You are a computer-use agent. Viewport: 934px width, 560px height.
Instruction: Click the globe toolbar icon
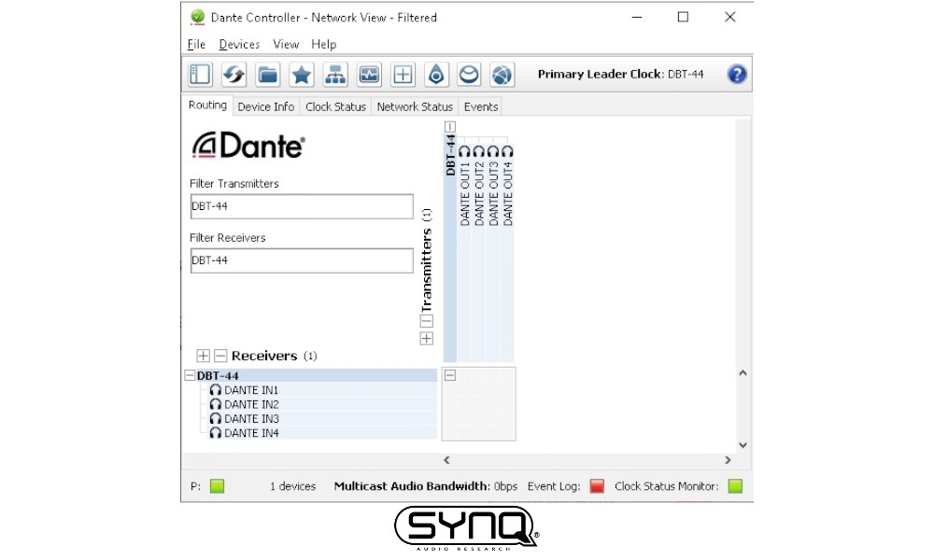coord(502,75)
